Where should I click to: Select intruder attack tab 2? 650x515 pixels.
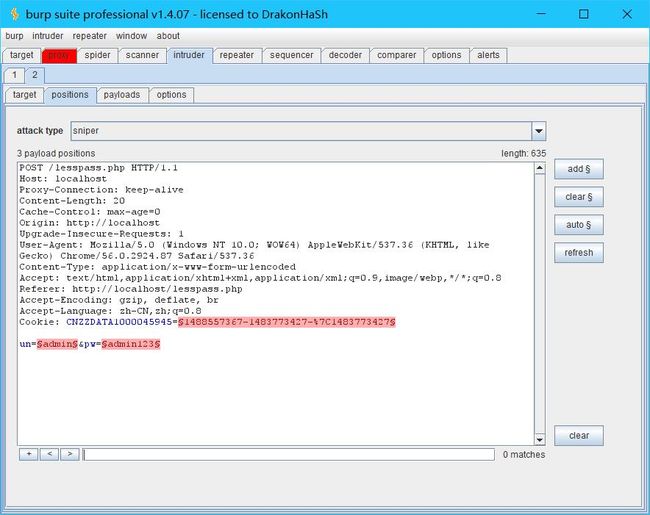click(35, 75)
